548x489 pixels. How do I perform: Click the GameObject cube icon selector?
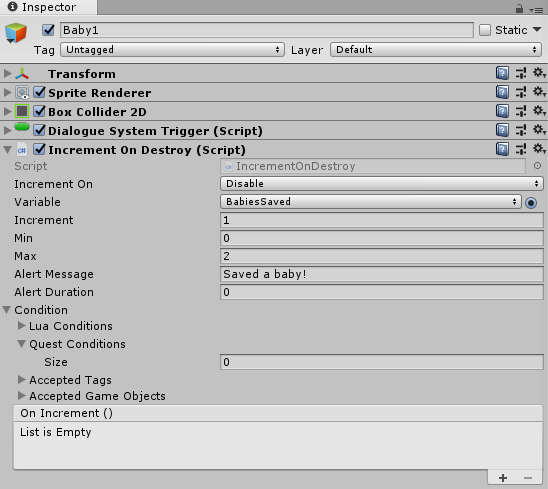16,33
